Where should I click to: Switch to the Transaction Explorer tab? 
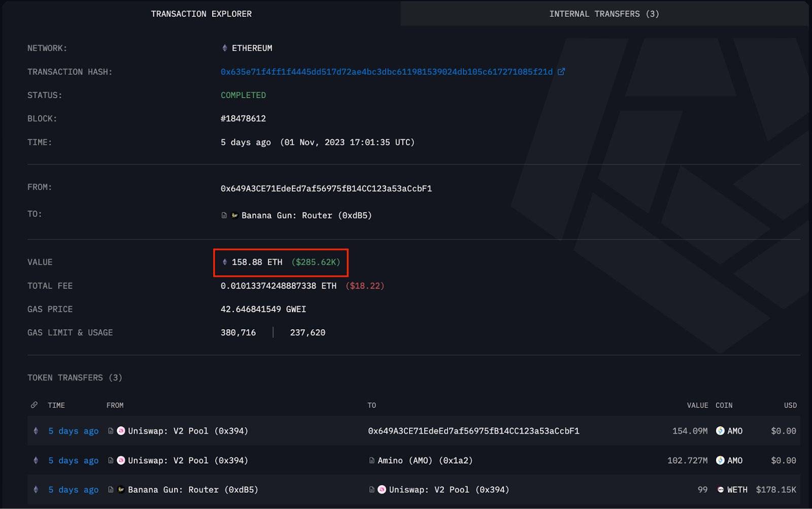point(201,14)
